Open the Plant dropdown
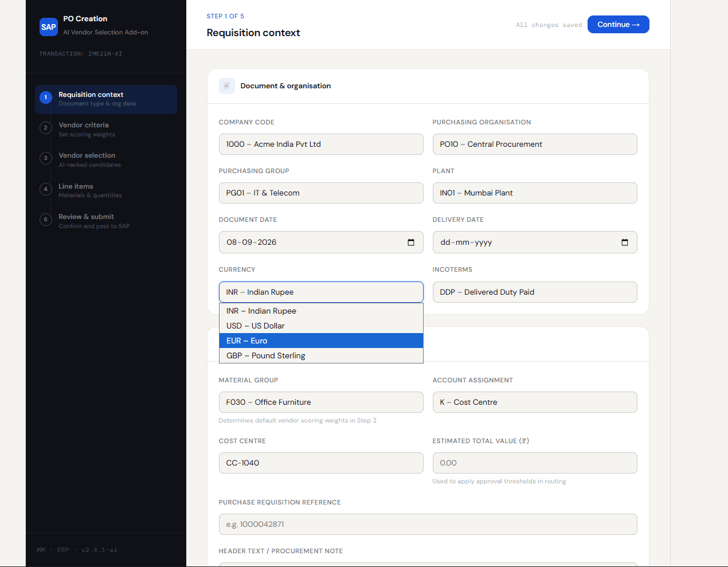728x567 pixels. click(x=535, y=193)
